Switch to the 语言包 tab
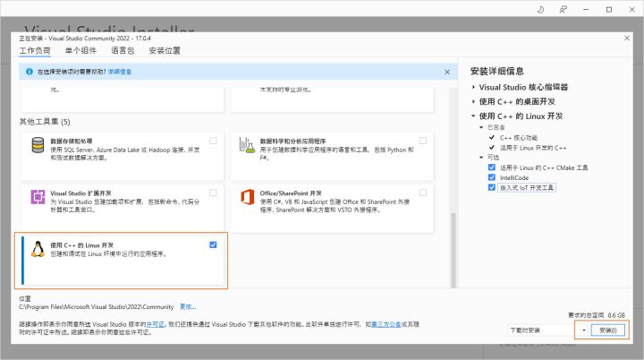The width and height of the screenshot is (644, 360). 123,51
